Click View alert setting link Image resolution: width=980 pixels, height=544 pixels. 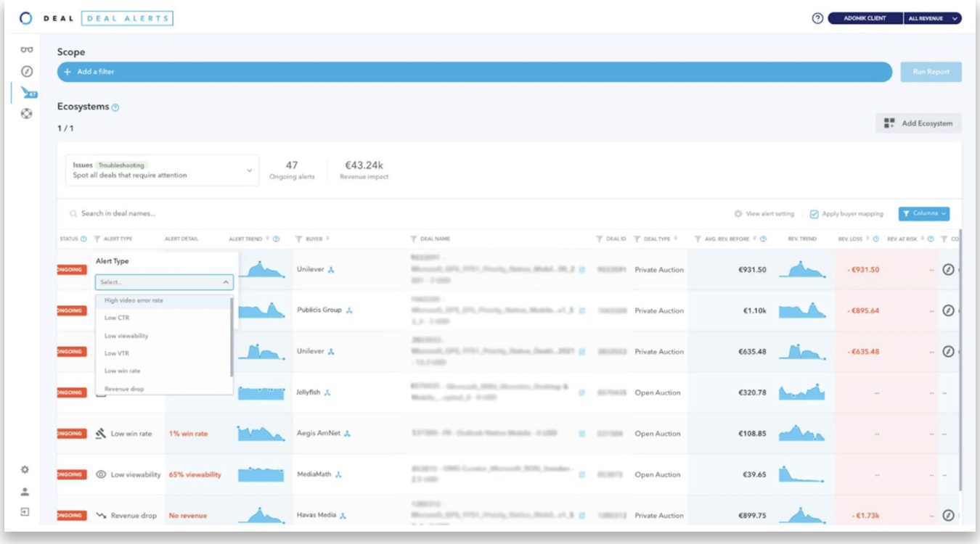[764, 214]
